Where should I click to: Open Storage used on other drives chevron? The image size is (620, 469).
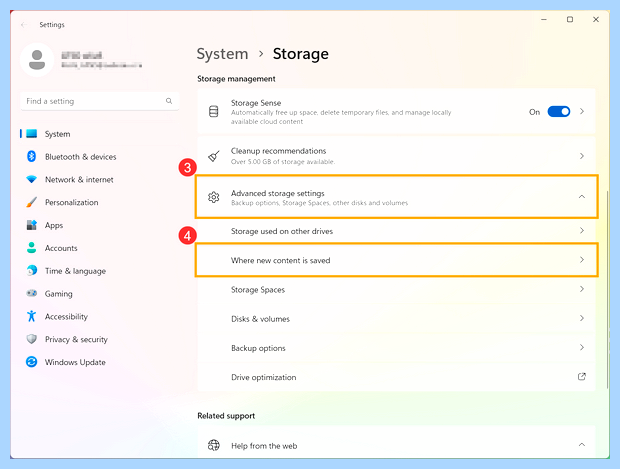582,230
